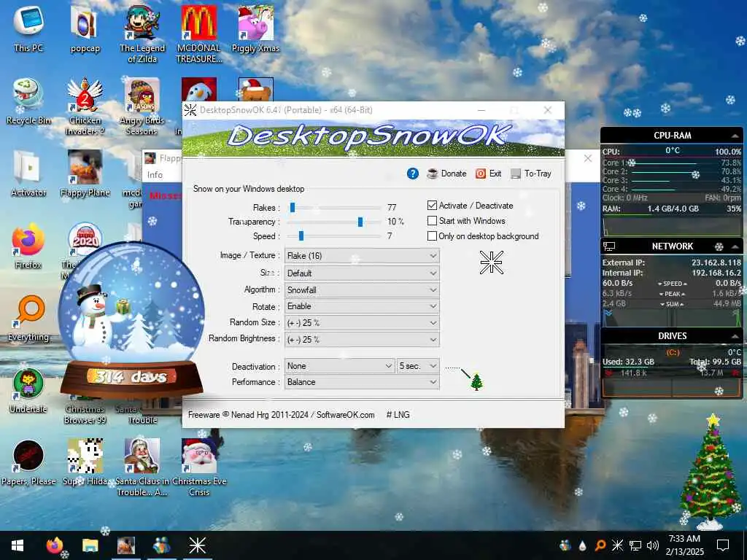Click the # LNG language menu

398,415
